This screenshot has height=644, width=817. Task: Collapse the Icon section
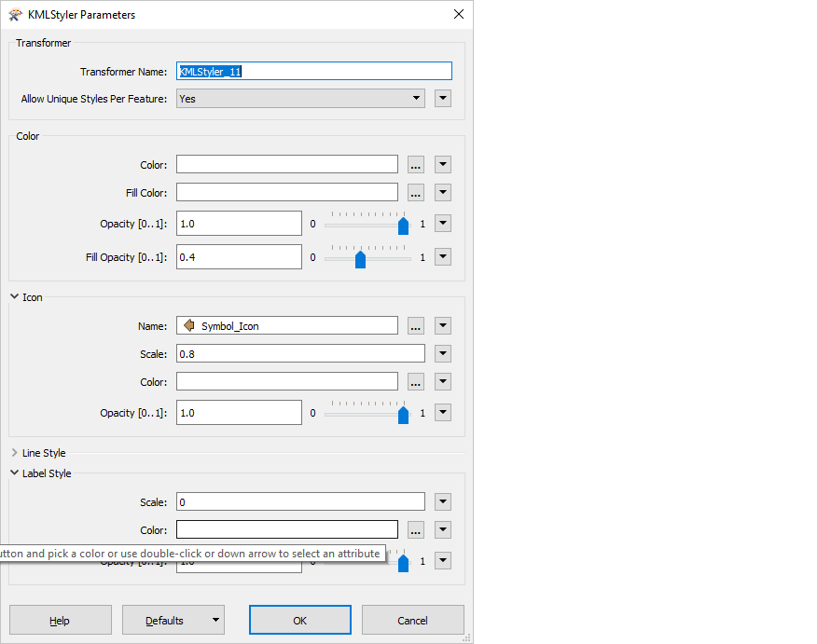point(15,297)
